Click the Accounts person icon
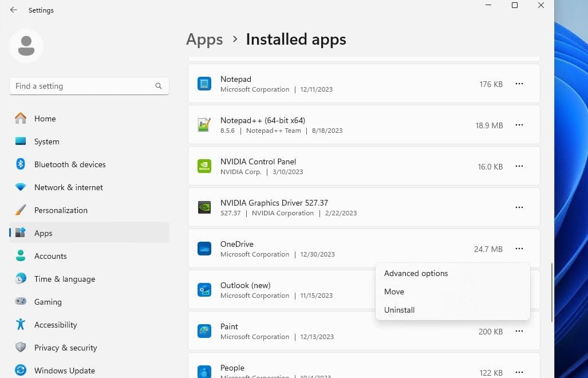588x378 pixels. click(21, 256)
